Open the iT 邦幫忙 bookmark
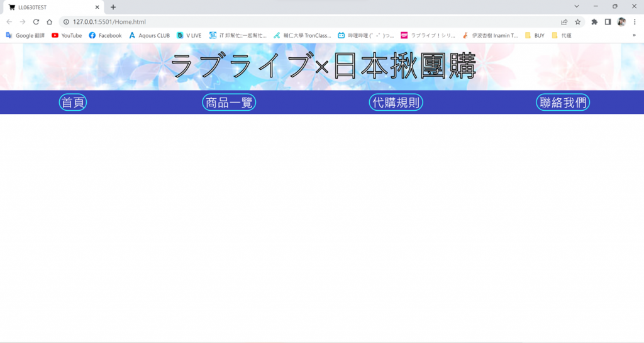 [238, 35]
